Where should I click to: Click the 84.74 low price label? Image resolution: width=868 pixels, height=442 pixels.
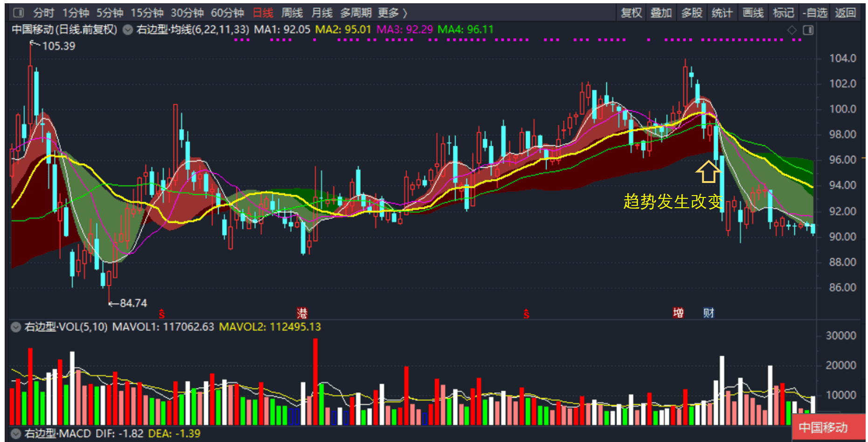(x=133, y=303)
